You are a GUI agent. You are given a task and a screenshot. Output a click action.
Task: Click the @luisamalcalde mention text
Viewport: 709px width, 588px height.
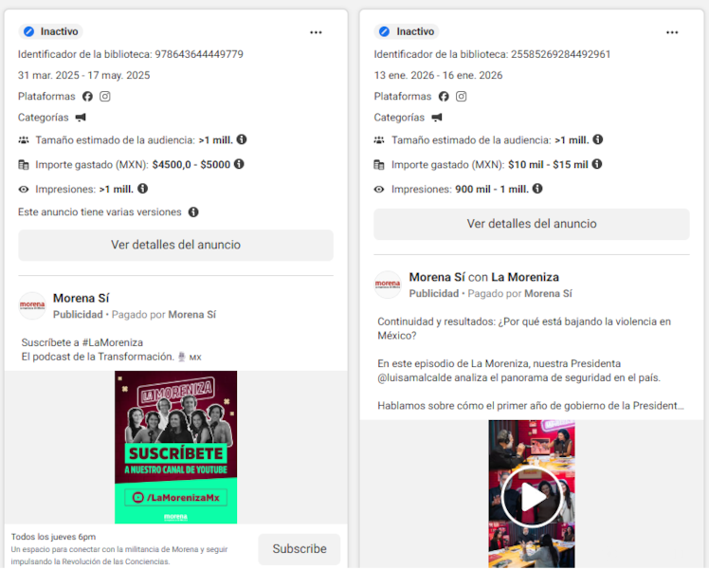coord(414,377)
